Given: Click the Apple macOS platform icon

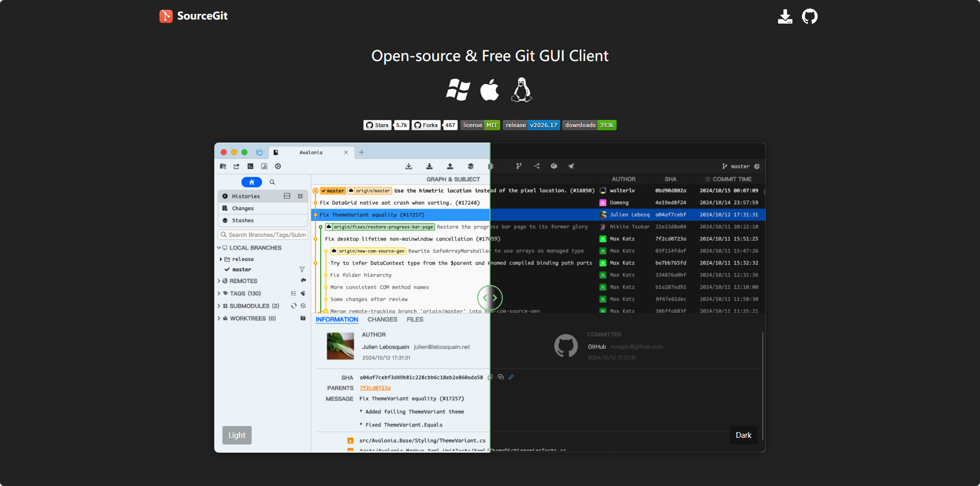Looking at the screenshot, I should 489,90.
